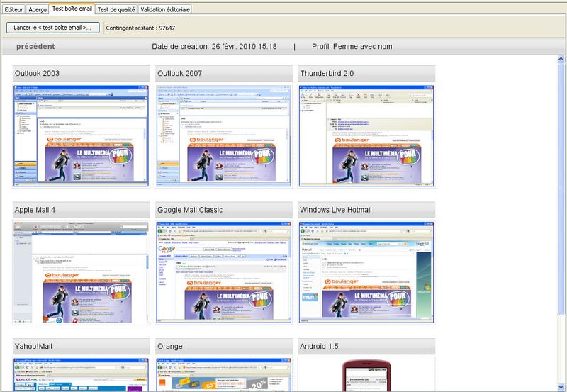Open the Outlook 2007 preview thumbnail
This screenshot has width=567, height=392.
pyautogui.click(x=223, y=136)
